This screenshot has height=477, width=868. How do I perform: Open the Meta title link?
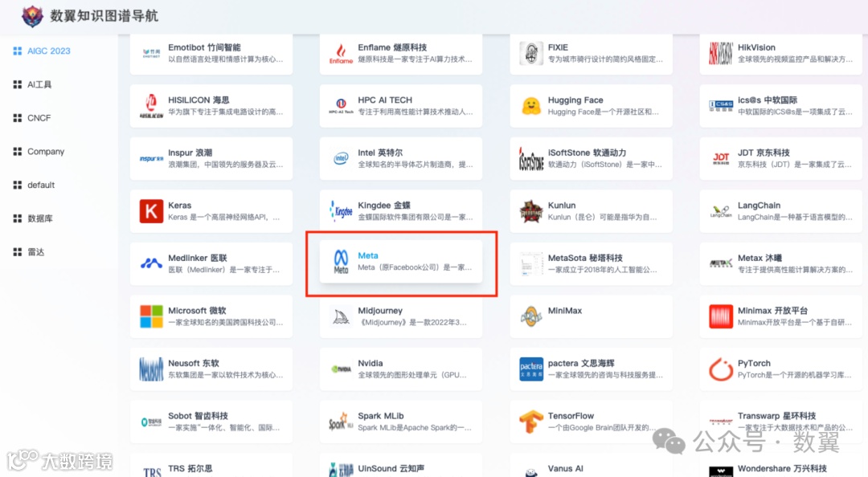point(368,255)
